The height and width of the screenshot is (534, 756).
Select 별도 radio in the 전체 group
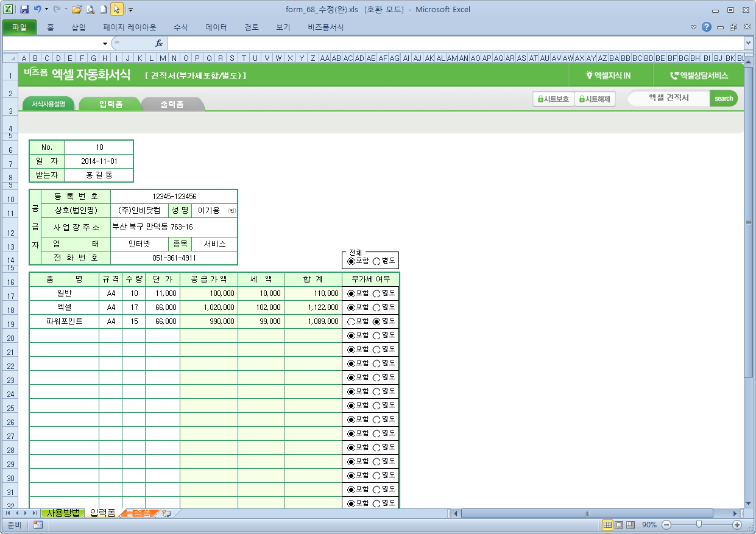pos(376,261)
